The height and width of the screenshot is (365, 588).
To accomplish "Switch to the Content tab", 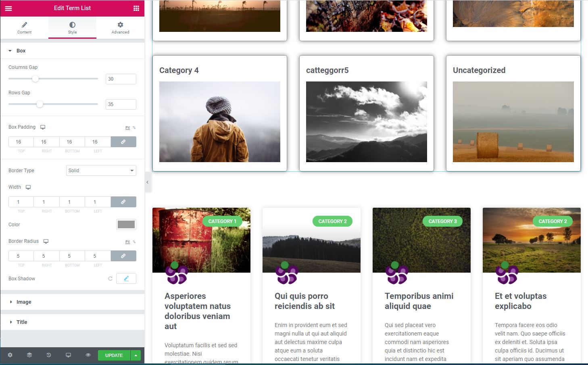I will tap(24, 28).
